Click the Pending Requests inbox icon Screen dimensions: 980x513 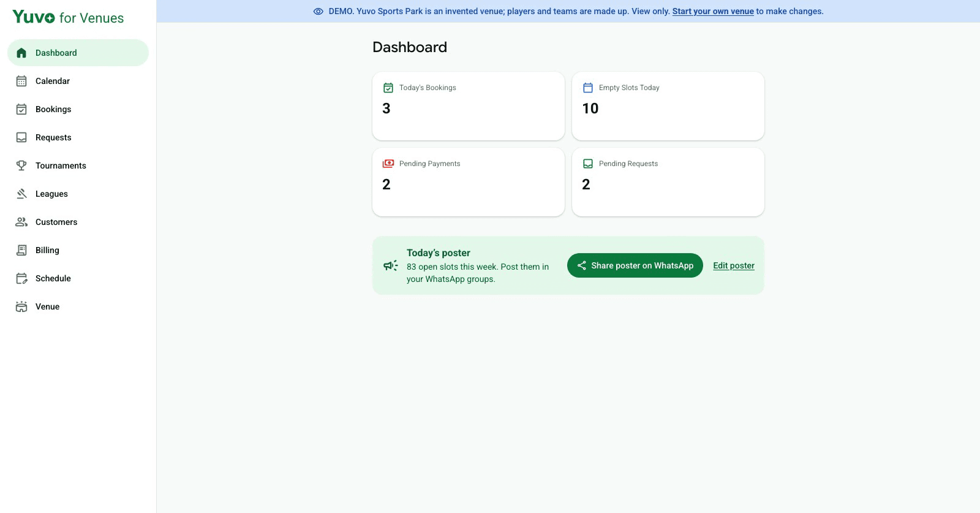tap(588, 164)
